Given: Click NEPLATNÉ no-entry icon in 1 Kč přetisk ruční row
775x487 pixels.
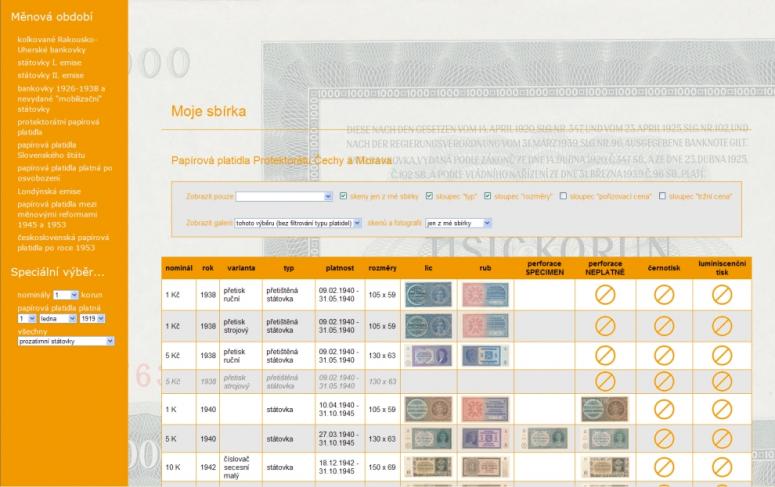Looking at the screenshot, I should (x=605, y=295).
